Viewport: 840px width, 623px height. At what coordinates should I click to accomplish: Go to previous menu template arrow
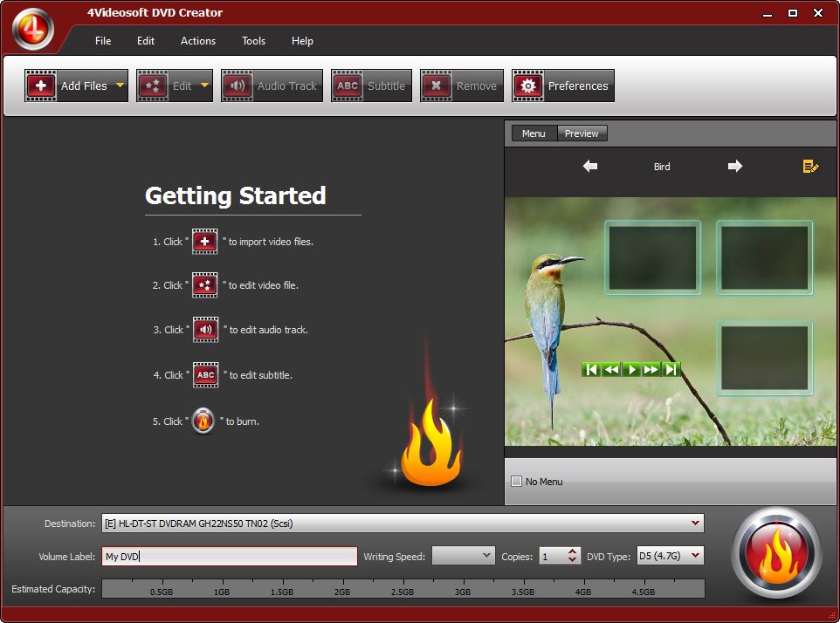point(589,166)
